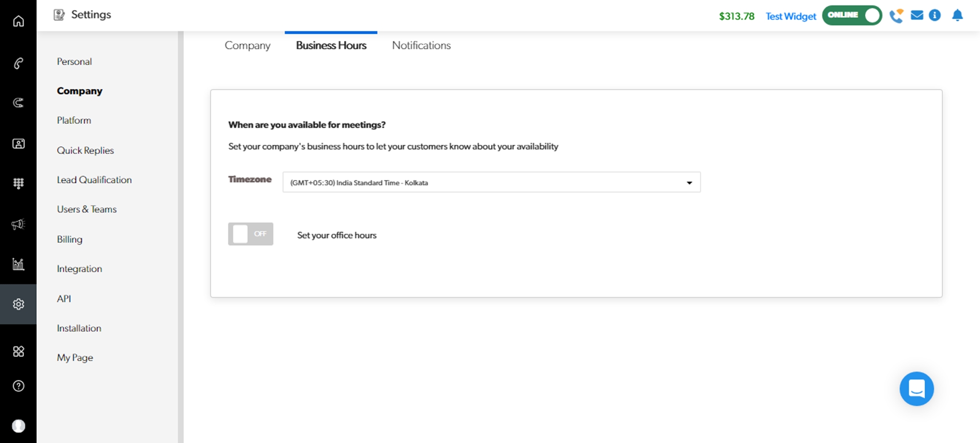The image size is (980, 443).
Task: Click the megaphone campaigns icon
Action: (x=18, y=224)
